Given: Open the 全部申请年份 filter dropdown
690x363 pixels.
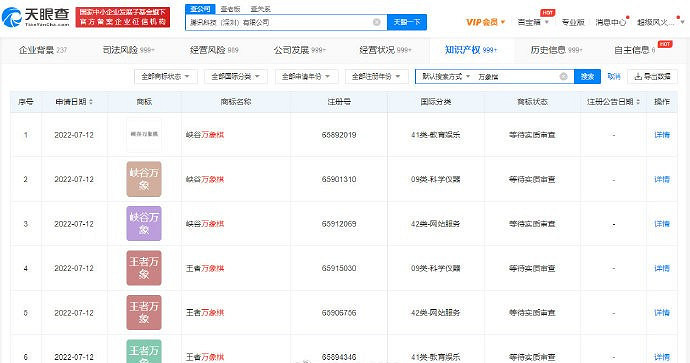Looking at the screenshot, I should [306, 77].
